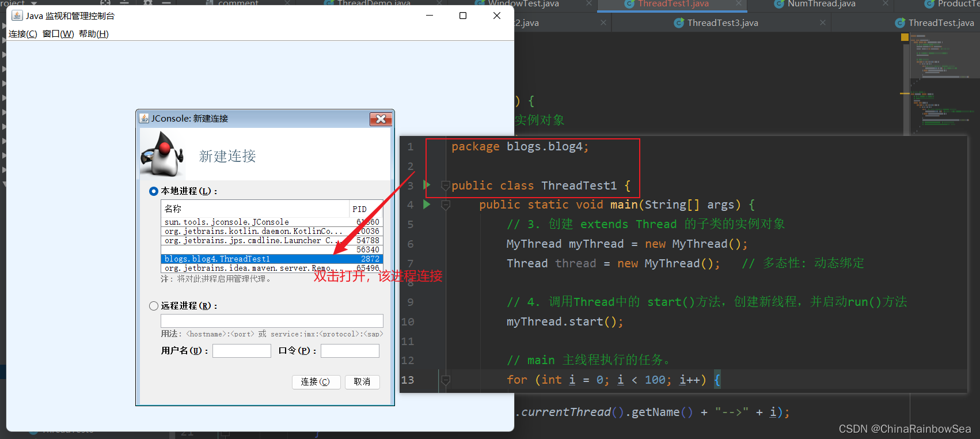
Task: Click the 名称 column header
Action: tap(255, 209)
